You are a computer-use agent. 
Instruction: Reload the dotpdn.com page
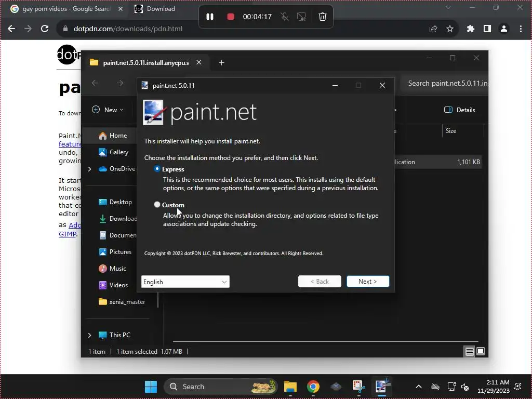tap(45, 29)
